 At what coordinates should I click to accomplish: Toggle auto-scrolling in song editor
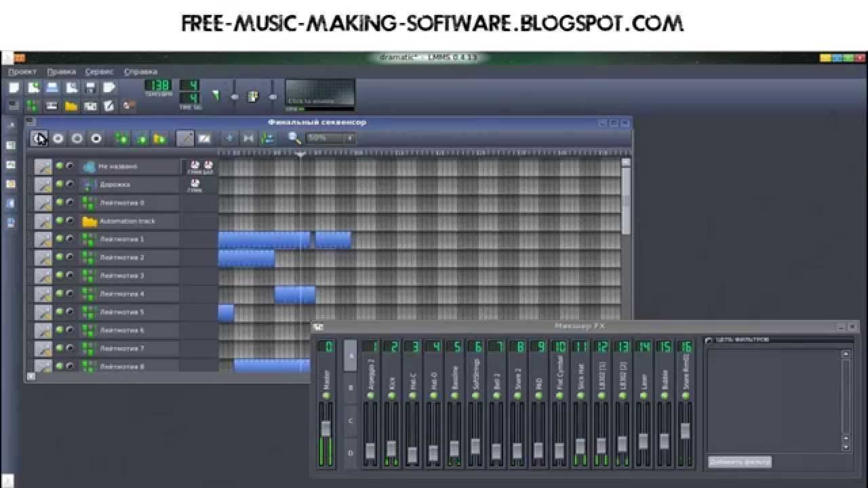coord(229,138)
